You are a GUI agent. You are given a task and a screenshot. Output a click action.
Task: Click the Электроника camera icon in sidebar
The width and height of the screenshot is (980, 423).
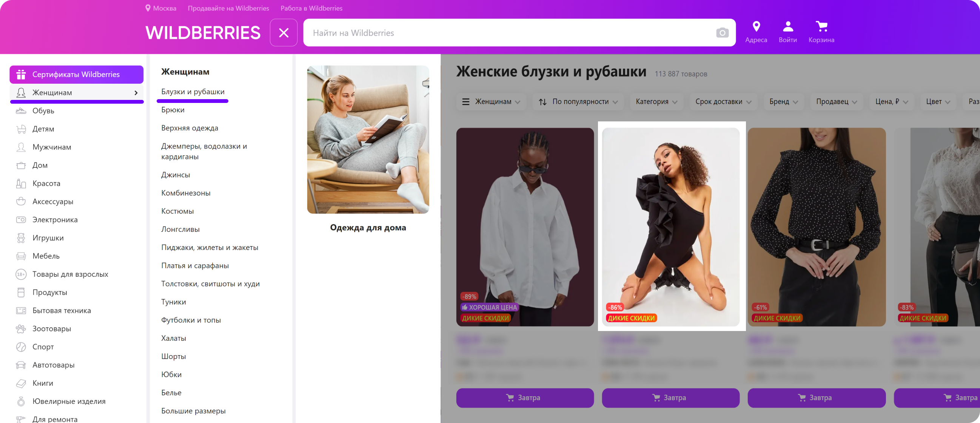tap(21, 219)
